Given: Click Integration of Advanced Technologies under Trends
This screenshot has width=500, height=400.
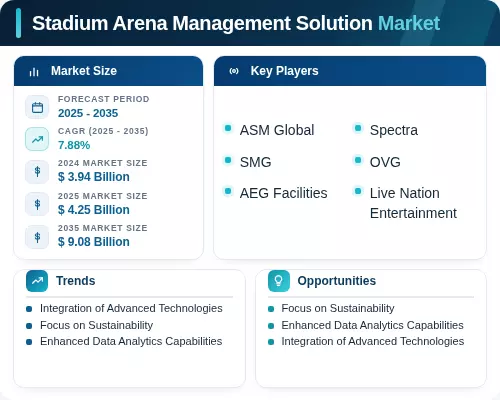Looking at the screenshot, I should point(131,308).
